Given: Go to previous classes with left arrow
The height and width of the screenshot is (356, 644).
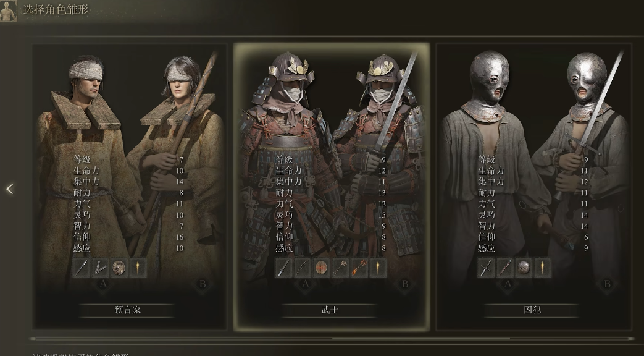Looking at the screenshot, I should (9, 189).
